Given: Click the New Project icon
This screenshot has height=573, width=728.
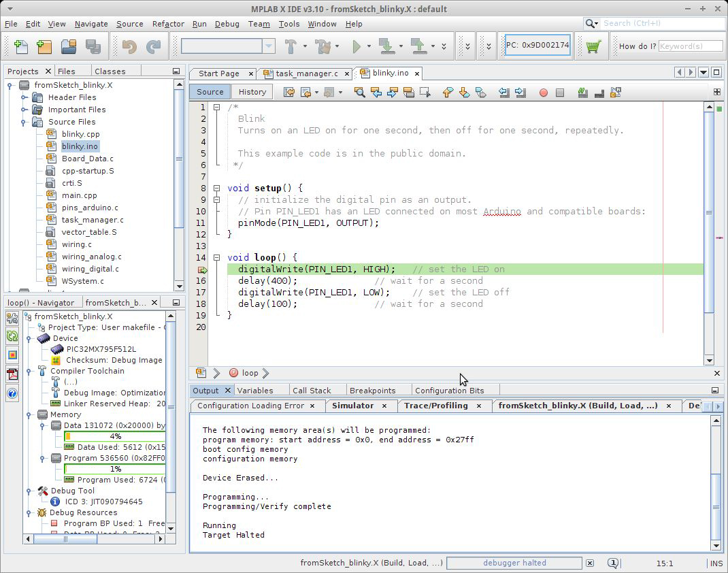Looking at the screenshot, I should coord(44,46).
